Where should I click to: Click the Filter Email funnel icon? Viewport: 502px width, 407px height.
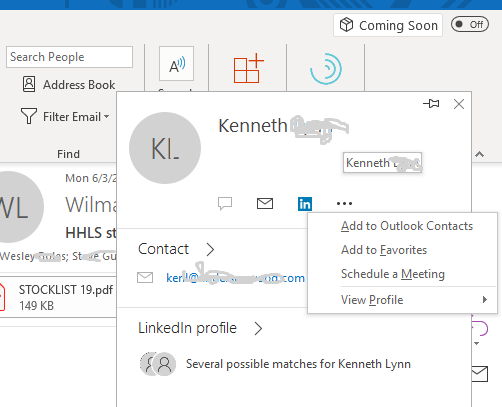[29, 116]
